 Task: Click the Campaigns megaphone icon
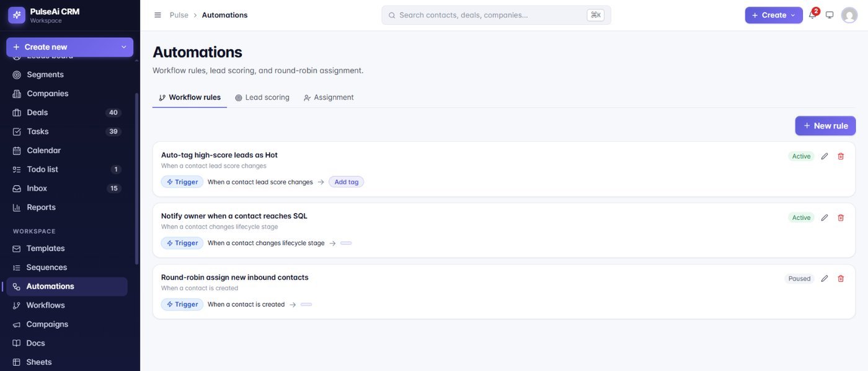click(x=17, y=325)
